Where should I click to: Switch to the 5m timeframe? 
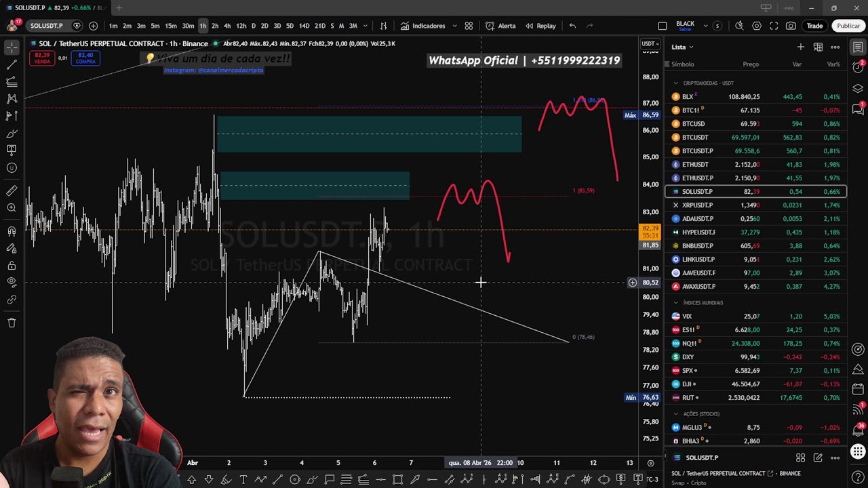pyautogui.click(x=155, y=26)
